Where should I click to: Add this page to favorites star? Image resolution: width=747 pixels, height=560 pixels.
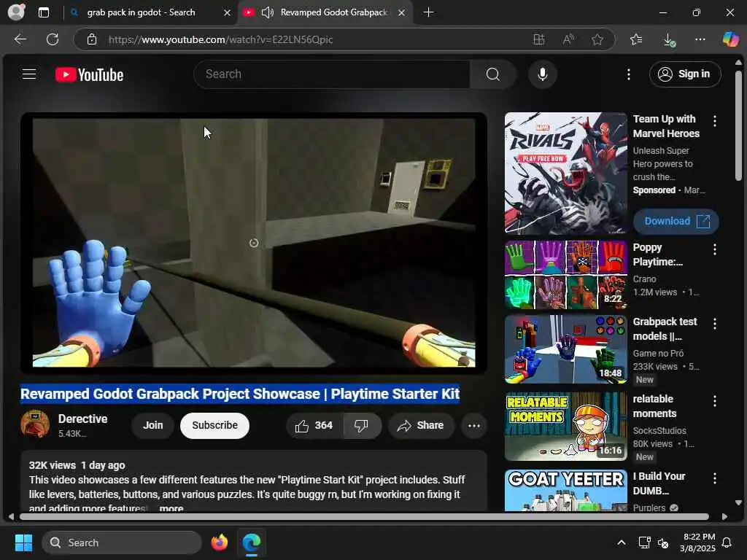coord(597,39)
